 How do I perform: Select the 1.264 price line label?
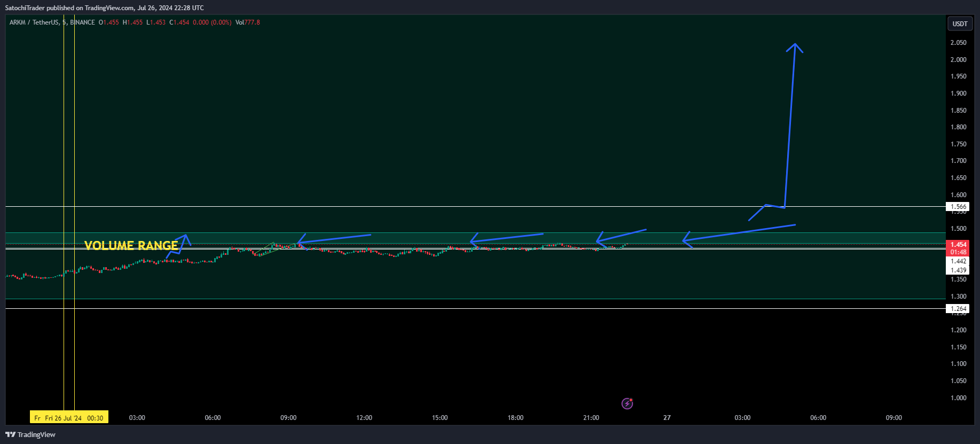click(x=958, y=309)
